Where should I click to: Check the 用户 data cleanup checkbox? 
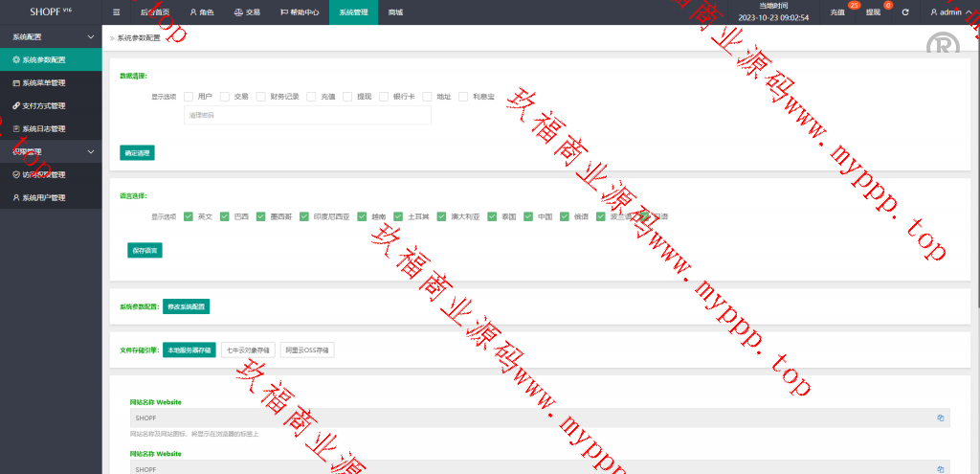click(x=189, y=97)
